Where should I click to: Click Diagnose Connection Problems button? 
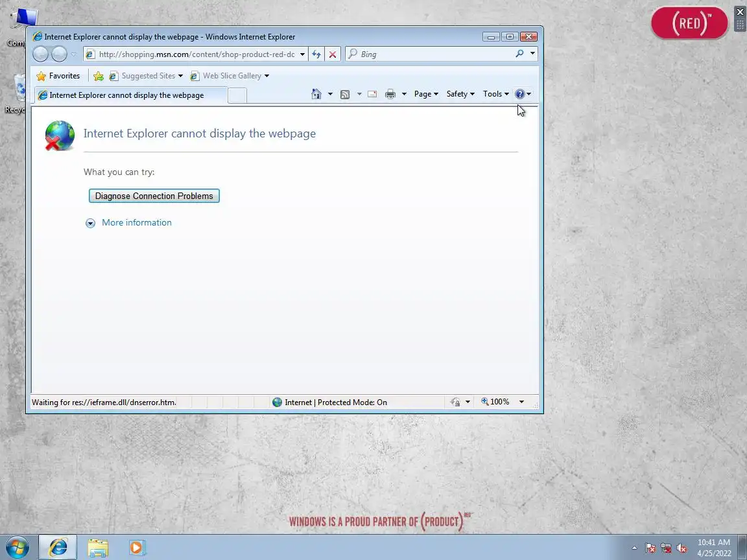[x=154, y=196]
